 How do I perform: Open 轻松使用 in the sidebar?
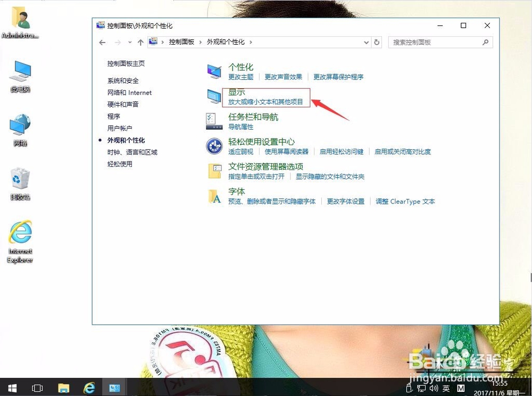click(x=119, y=164)
